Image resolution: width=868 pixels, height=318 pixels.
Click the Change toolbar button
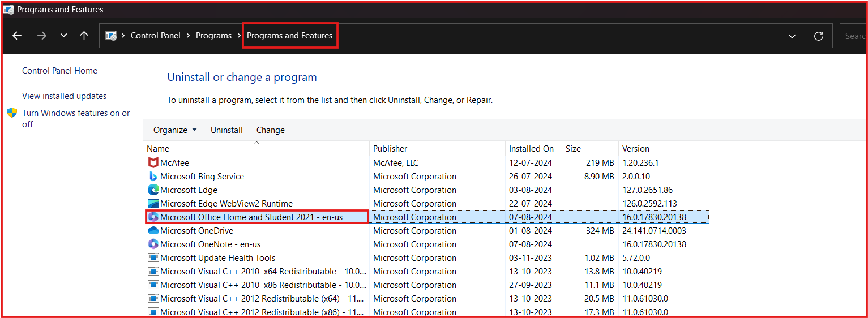pyautogui.click(x=271, y=130)
